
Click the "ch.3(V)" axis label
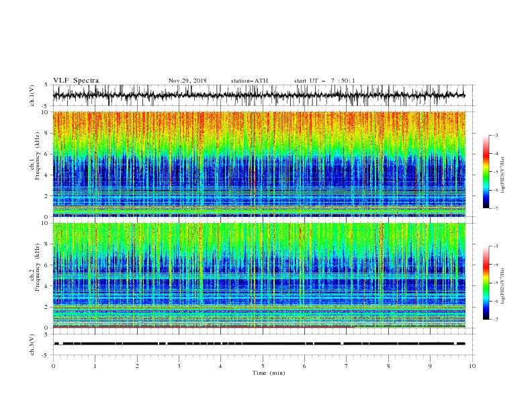click(32, 345)
